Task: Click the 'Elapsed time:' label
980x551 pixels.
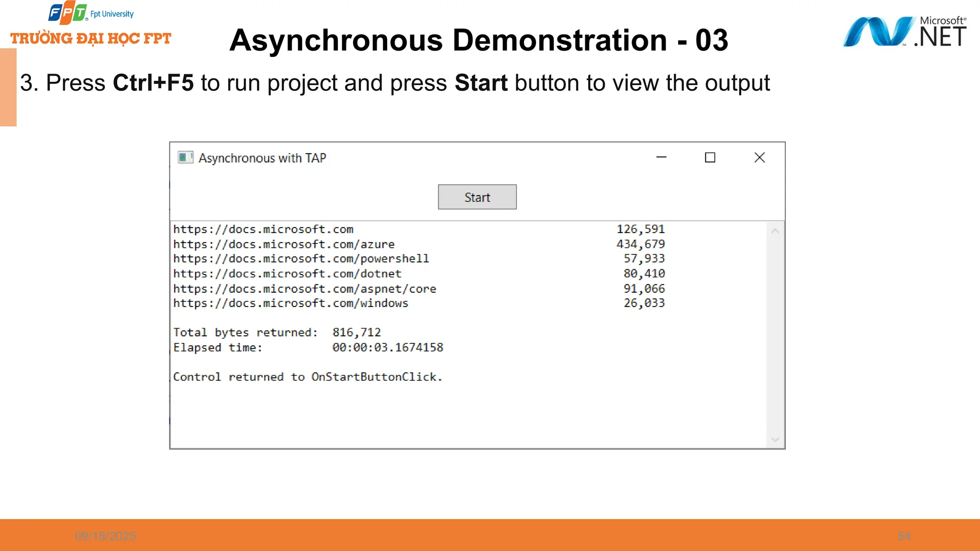Action: pos(218,348)
